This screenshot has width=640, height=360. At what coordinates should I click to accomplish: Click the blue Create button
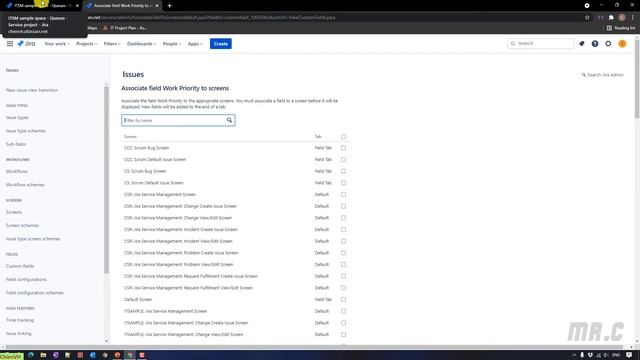pos(221,44)
